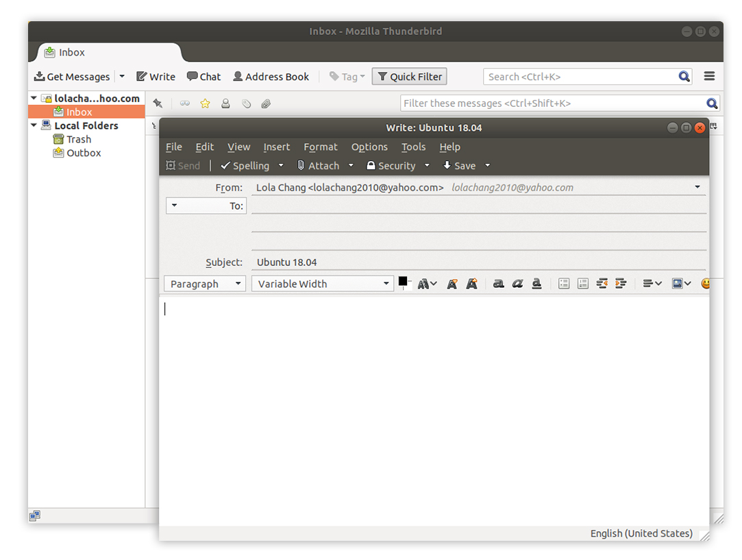Apply bulleted list formatting
This screenshot has width=742, height=560.
pyautogui.click(x=564, y=284)
